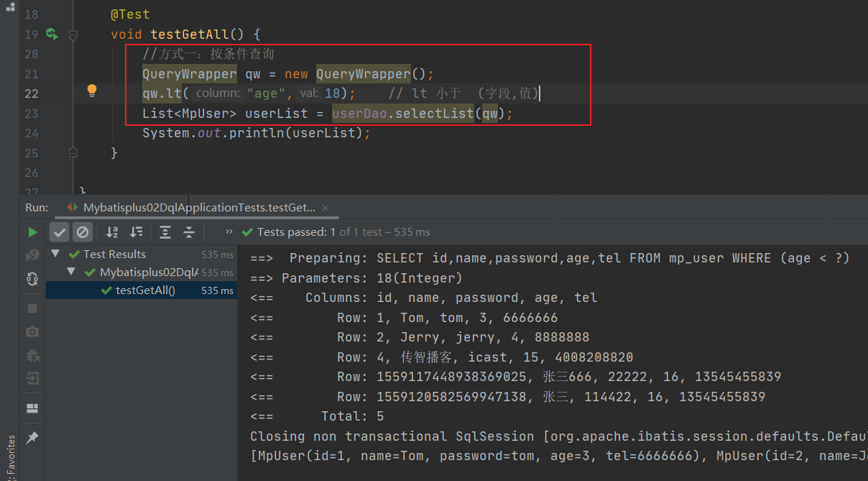
Task: Collapse the Mybatisplus02Dql test class node
Action: [71, 272]
